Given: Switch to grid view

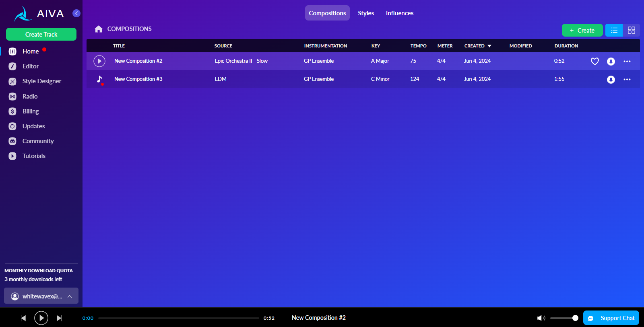Looking at the screenshot, I should (632, 30).
